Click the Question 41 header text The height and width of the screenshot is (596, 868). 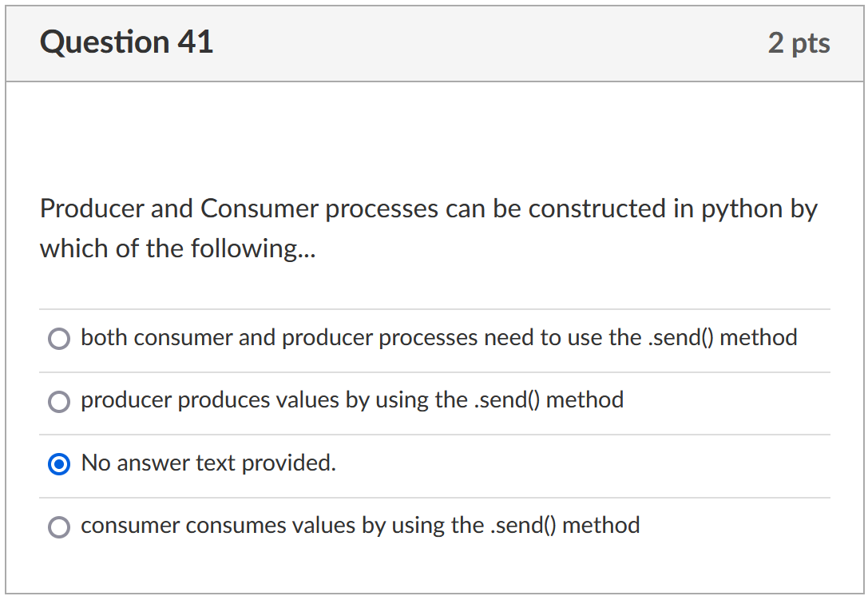coord(127,42)
